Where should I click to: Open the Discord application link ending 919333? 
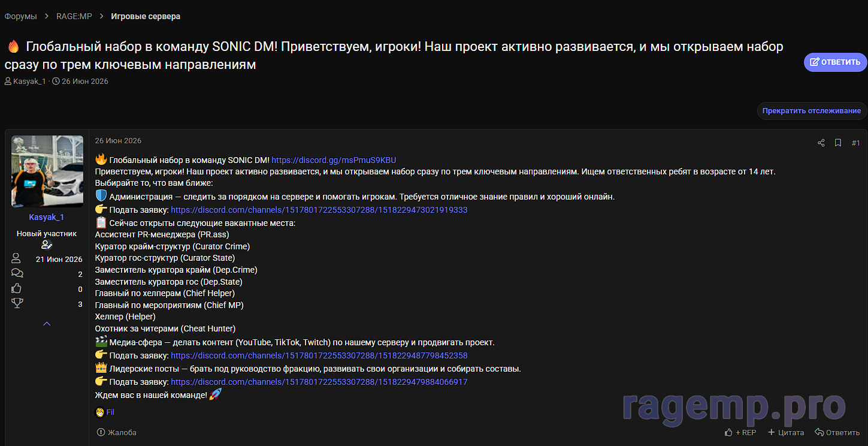pyautogui.click(x=319, y=210)
